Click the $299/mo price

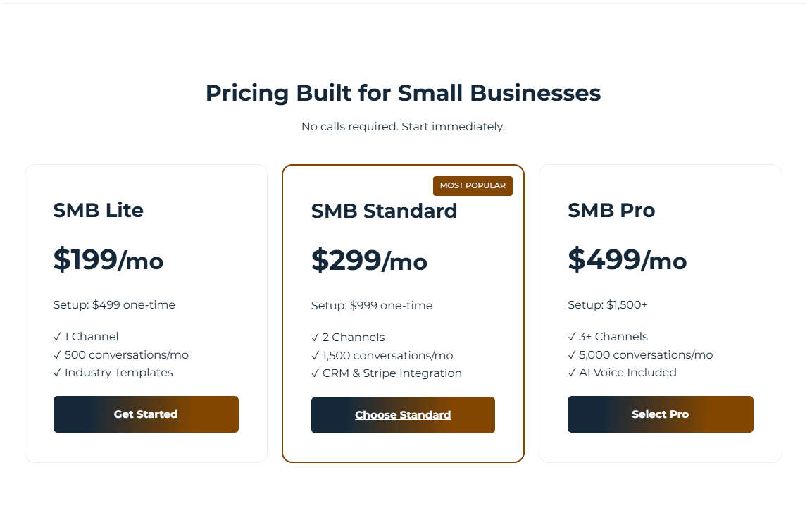369,261
